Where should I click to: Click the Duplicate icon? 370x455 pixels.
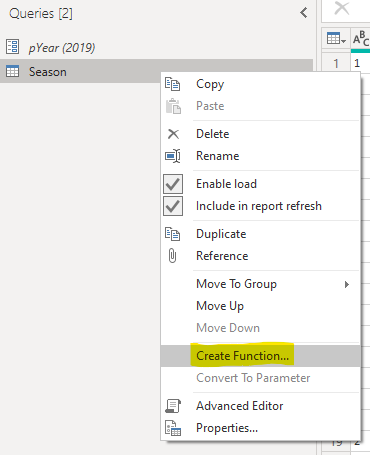click(x=173, y=234)
